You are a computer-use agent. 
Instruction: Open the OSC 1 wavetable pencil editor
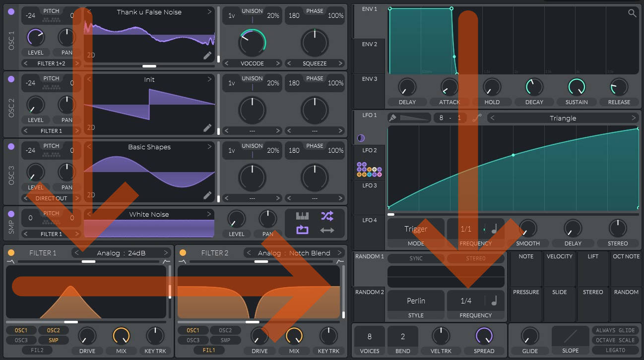[207, 56]
